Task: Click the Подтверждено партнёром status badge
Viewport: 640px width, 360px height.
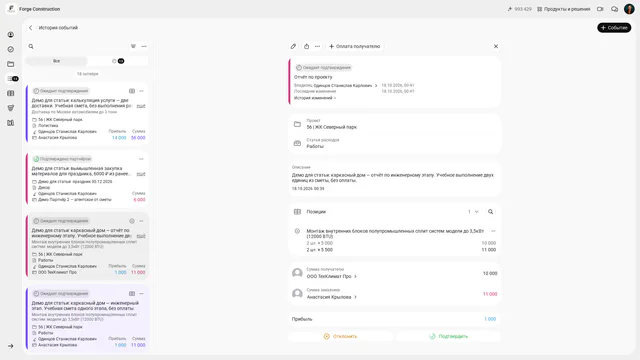Action: click(x=62, y=159)
